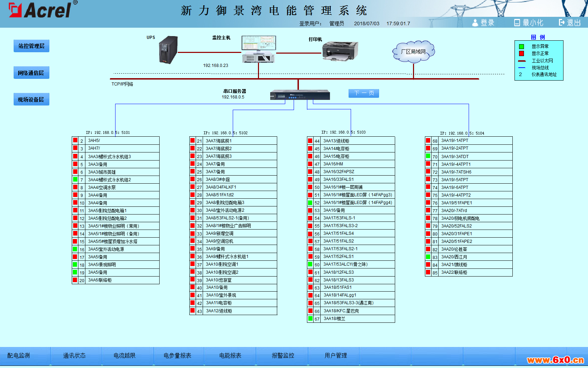
Task: Go to next page with 下一页
Action: tap(364, 93)
